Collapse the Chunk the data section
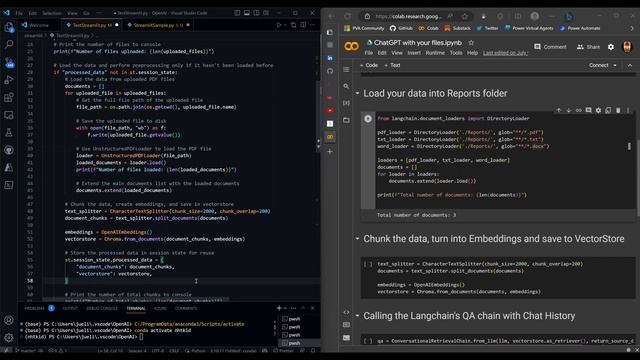Screen dimensions: 640x360 357,239
